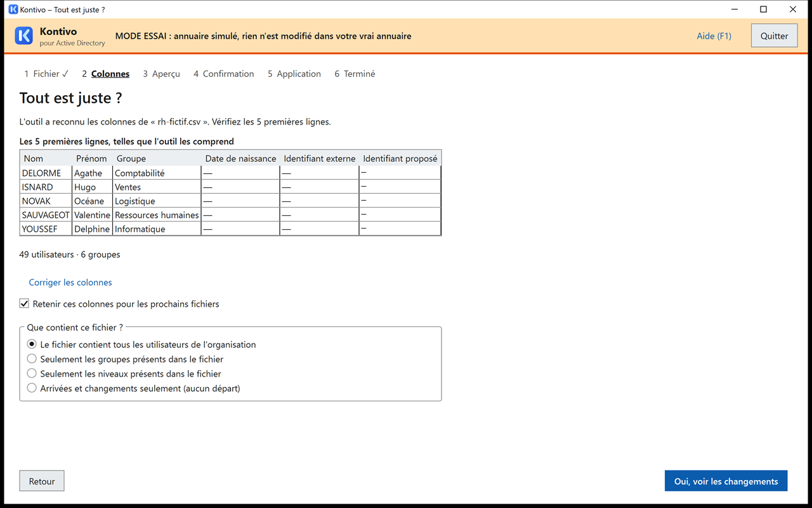
Task: Click the Quitter button
Action: click(774, 36)
